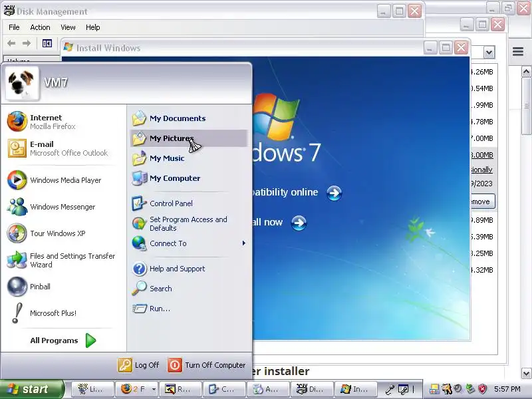The width and height of the screenshot is (532, 399).
Task: Switch to 'R...' taskbar window
Action: coord(180,389)
